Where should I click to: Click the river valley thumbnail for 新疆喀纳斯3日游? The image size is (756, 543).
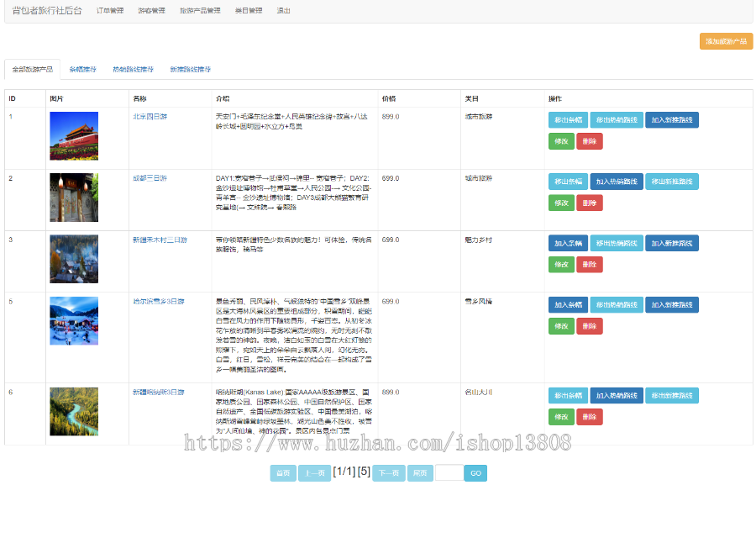74,412
